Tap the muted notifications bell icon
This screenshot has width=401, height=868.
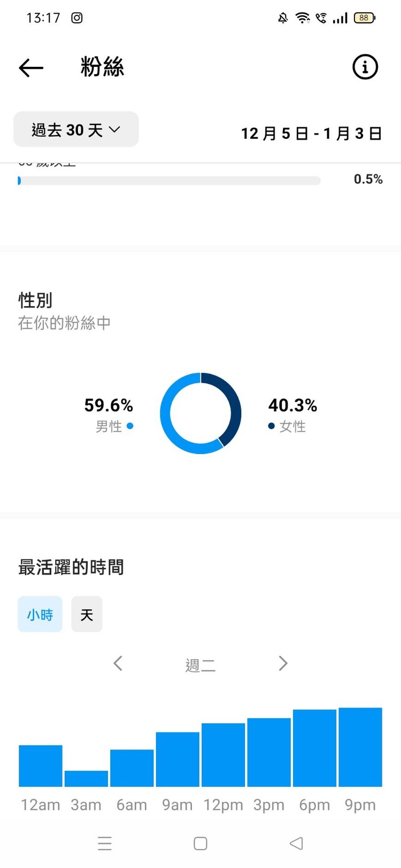tap(283, 18)
